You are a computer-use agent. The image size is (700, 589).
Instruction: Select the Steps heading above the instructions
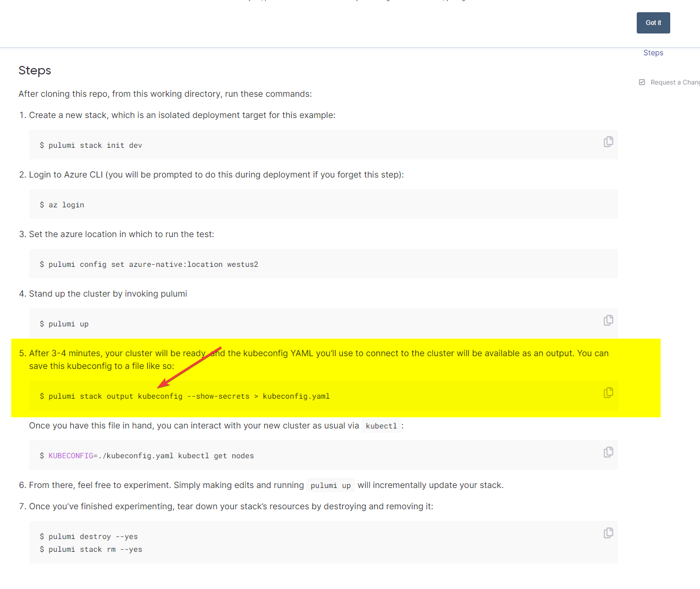pos(35,70)
